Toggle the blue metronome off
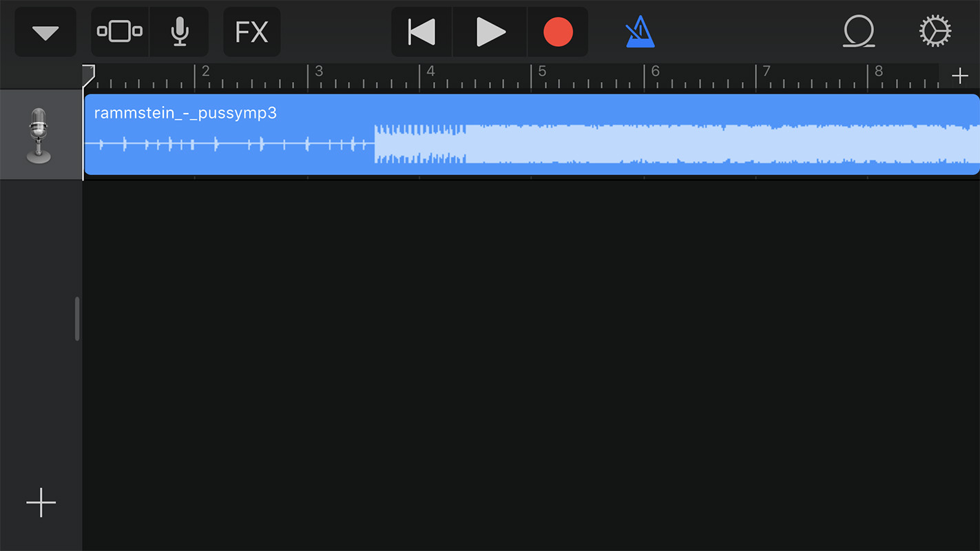This screenshot has height=551, width=980. coord(640,32)
